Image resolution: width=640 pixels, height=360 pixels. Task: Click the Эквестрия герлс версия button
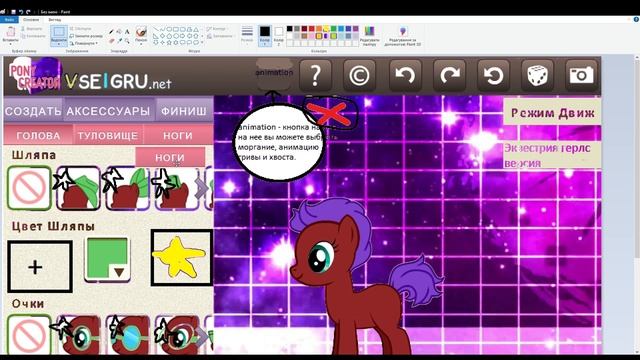click(x=552, y=155)
